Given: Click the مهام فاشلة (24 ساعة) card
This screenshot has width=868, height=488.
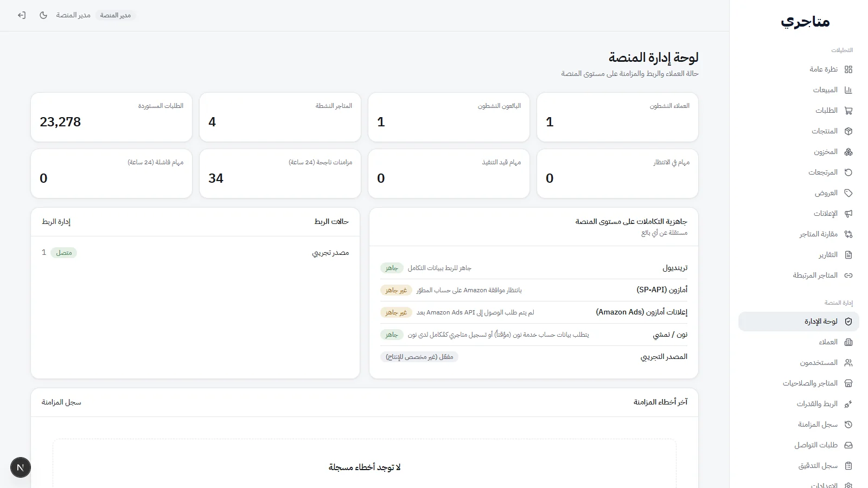Looking at the screenshot, I should 112,174.
